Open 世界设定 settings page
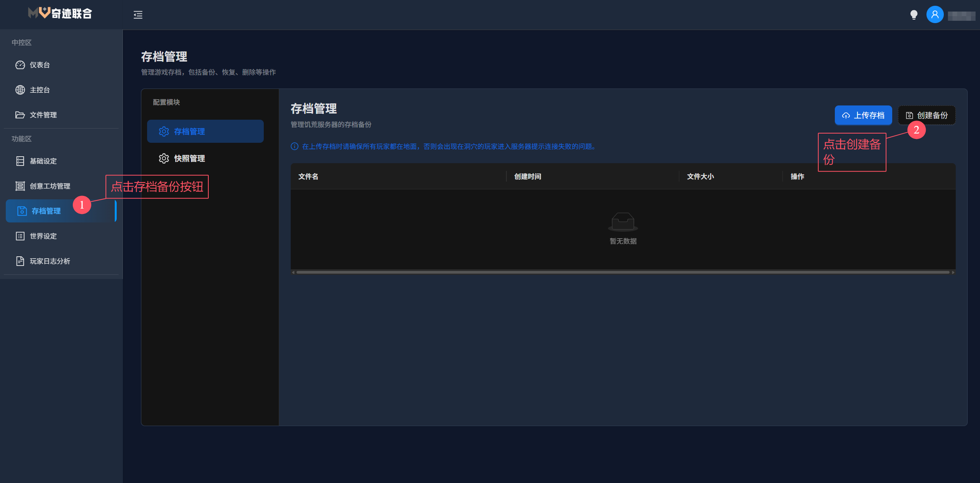This screenshot has height=483, width=980. tap(43, 236)
